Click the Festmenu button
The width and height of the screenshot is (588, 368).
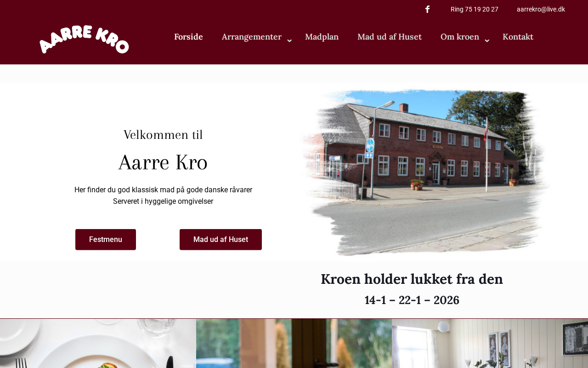pyautogui.click(x=106, y=240)
